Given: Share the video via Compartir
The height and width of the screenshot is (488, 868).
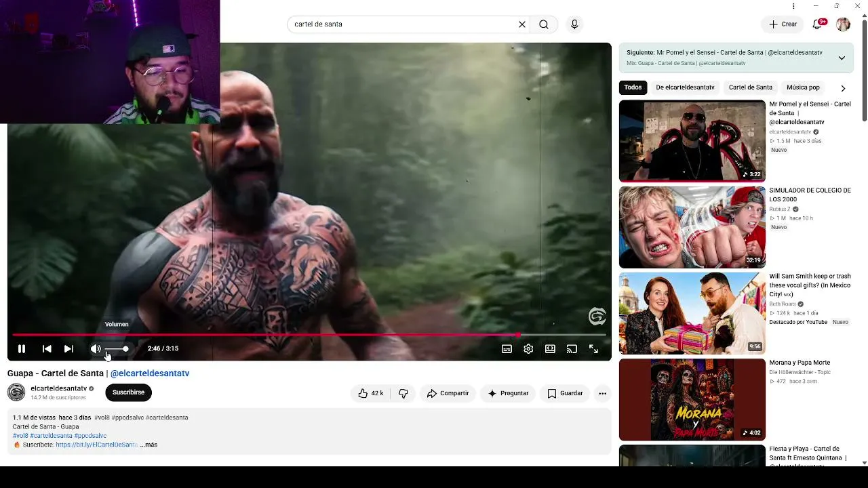Looking at the screenshot, I should (x=448, y=393).
